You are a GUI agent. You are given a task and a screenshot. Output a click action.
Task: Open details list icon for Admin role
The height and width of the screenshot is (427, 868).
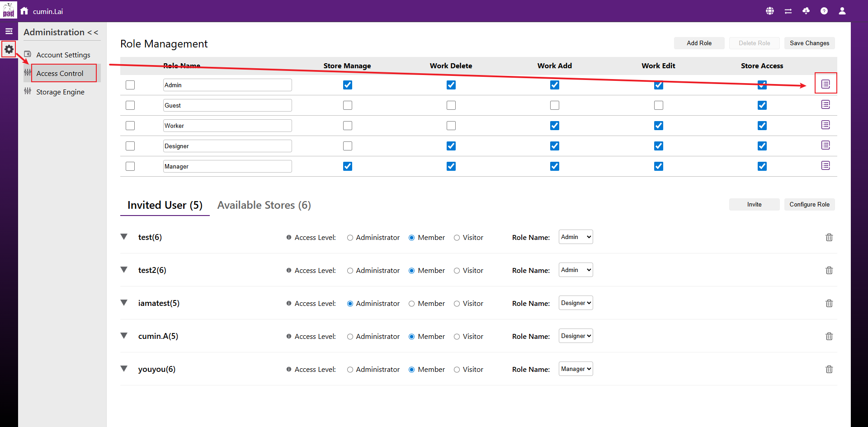pyautogui.click(x=826, y=84)
